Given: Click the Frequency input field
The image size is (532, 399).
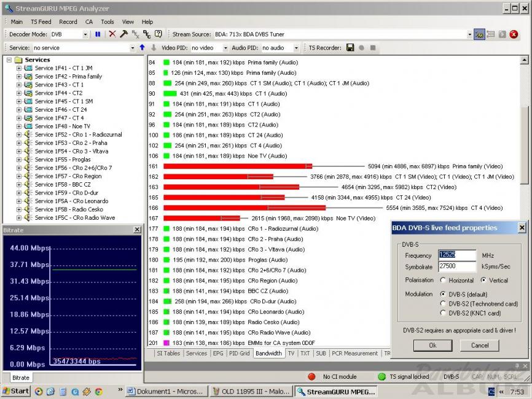Looking at the screenshot, I should (457, 255).
